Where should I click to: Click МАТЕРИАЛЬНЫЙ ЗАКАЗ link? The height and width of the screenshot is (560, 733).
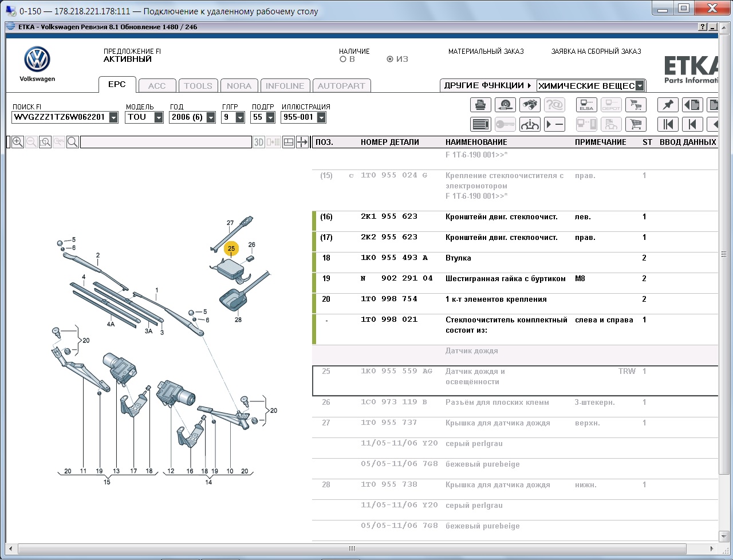486,52
